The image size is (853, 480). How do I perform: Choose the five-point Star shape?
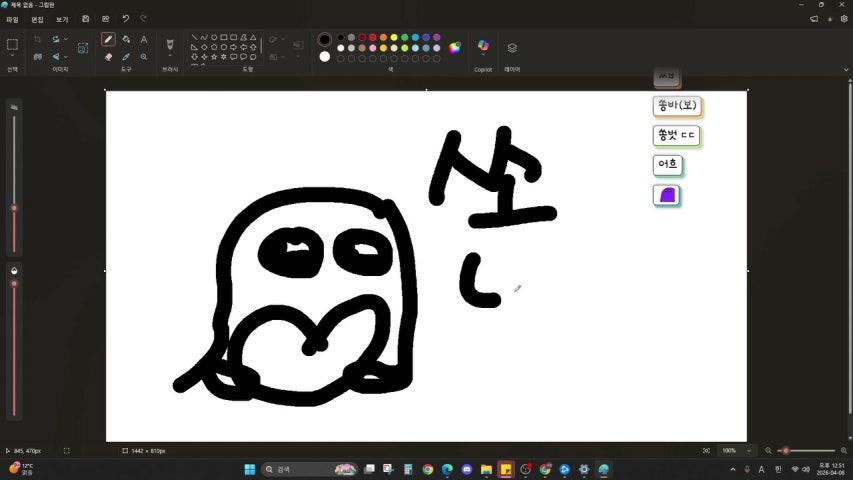coord(214,57)
